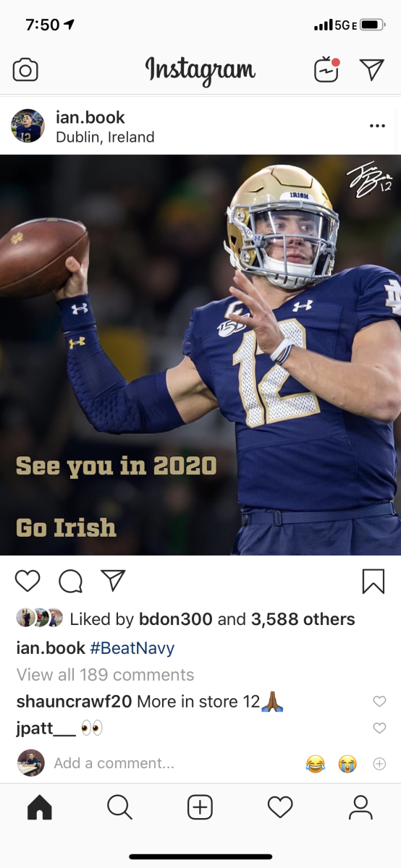Open more emoji plus icon
The image size is (401, 868).
click(379, 763)
